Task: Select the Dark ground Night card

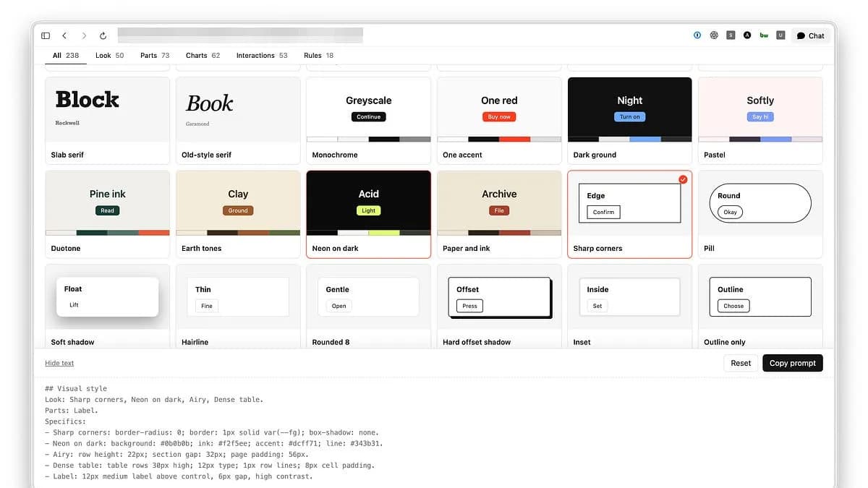Action: pyautogui.click(x=630, y=121)
